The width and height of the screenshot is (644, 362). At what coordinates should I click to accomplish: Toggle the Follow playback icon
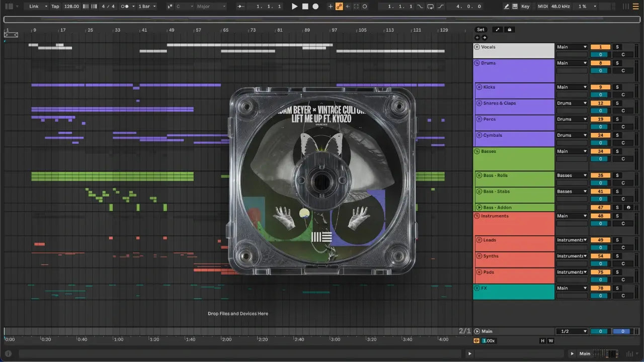241,7
